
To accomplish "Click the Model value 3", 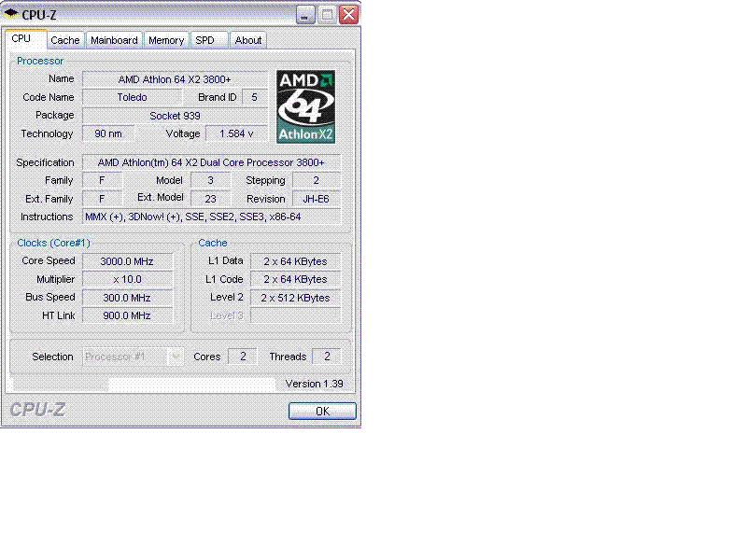I will pos(211,180).
